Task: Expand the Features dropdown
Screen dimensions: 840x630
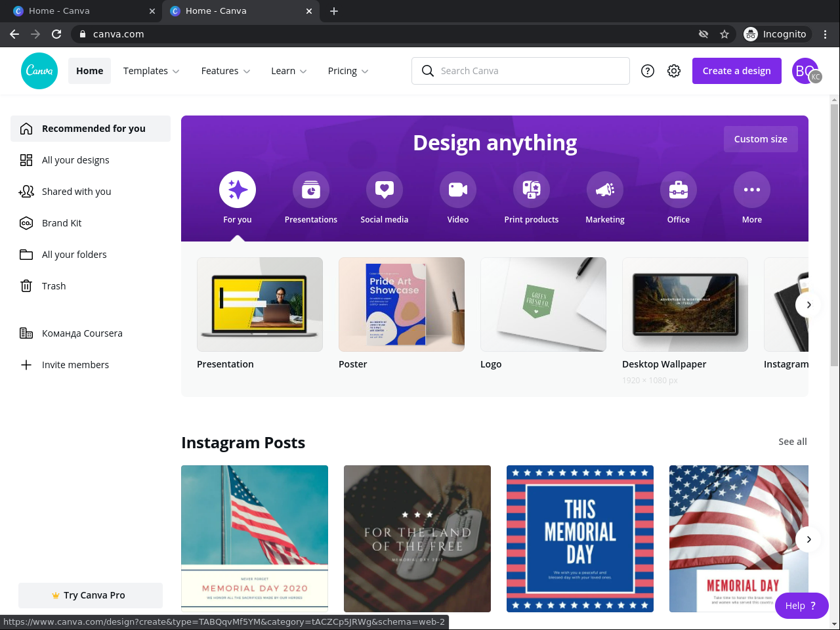Action: (x=226, y=71)
